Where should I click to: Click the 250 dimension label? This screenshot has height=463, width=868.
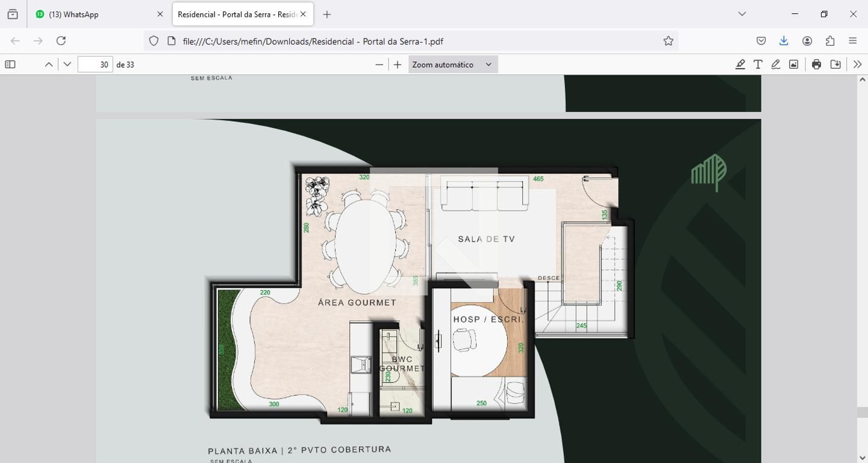pos(481,403)
